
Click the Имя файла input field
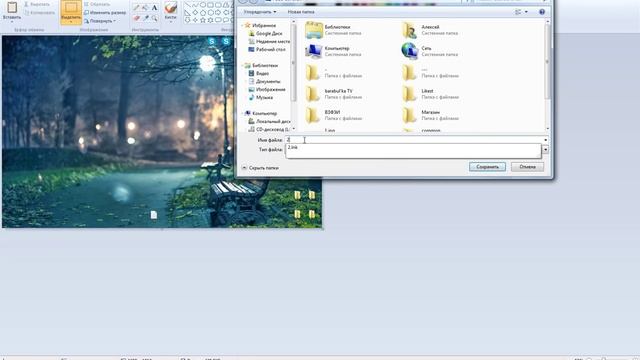pos(414,140)
